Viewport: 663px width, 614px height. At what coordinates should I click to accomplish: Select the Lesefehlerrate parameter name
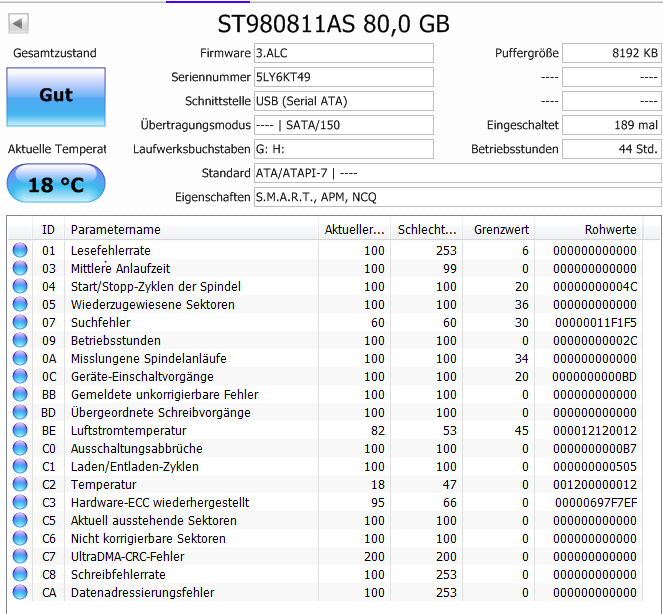click(111, 250)
